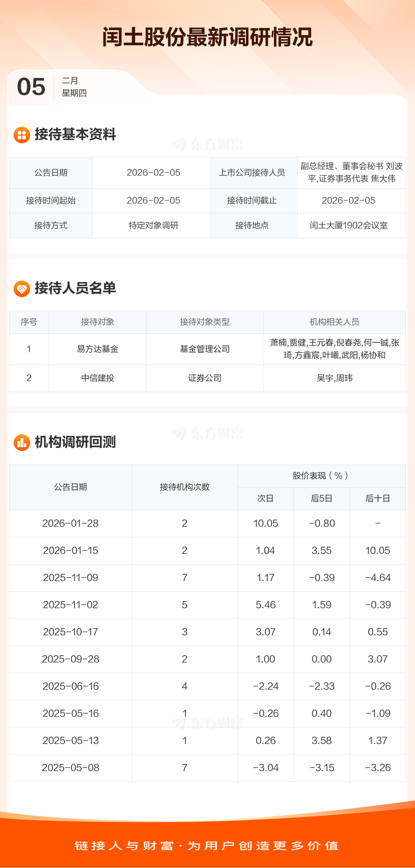
Task: Click the -4.64 ten-day value
Action: (378, 578)
